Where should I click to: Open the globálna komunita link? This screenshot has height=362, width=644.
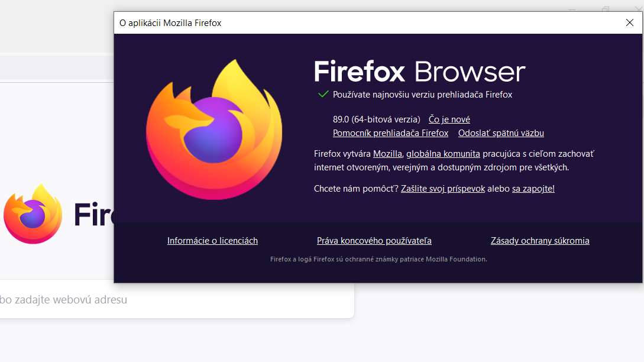[443, 154]
